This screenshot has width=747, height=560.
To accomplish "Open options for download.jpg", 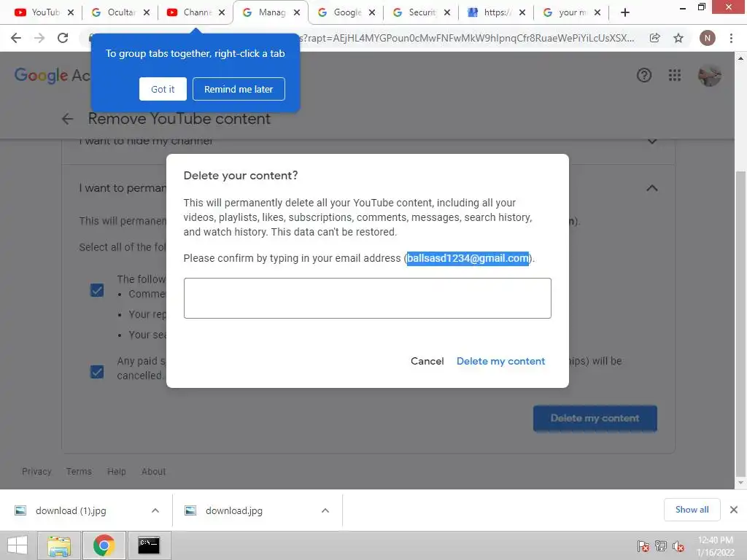I will (x=325, y=510).
